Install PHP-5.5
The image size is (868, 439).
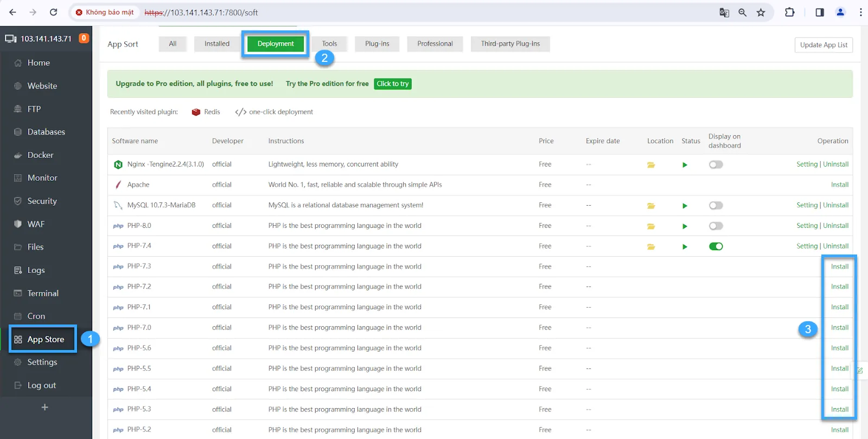pos(840,368)
